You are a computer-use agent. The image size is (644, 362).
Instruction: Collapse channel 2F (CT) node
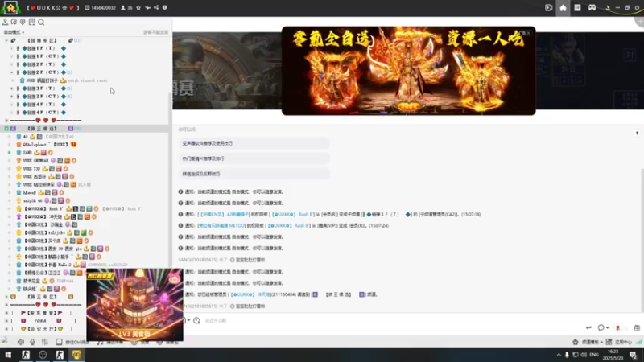[11, 72]
